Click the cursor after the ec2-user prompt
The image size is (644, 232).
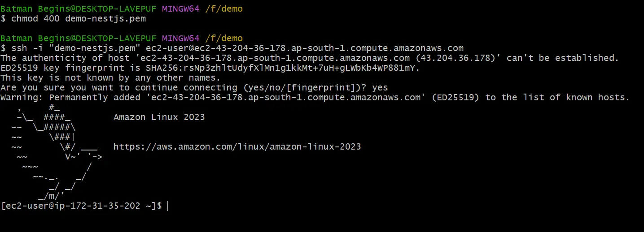(x=168, y=206)
